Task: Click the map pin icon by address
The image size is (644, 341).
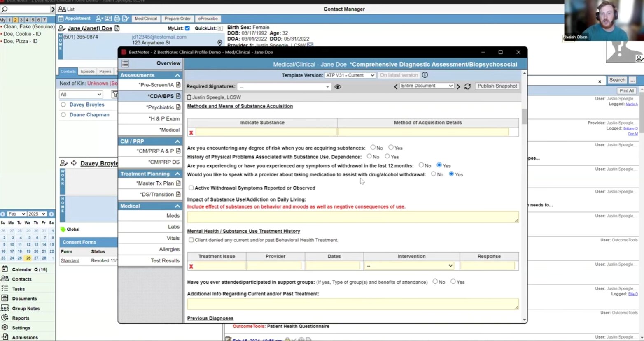Action: 219,43
